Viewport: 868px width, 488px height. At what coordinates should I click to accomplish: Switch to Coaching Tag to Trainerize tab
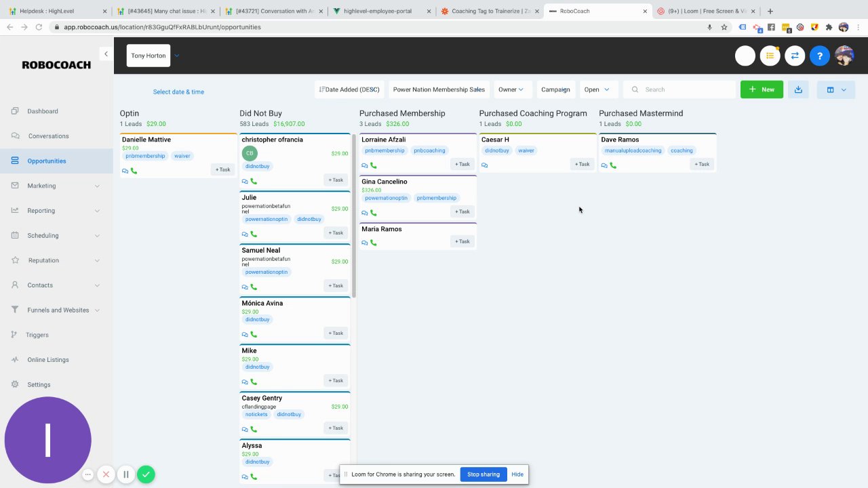[490, 11]
